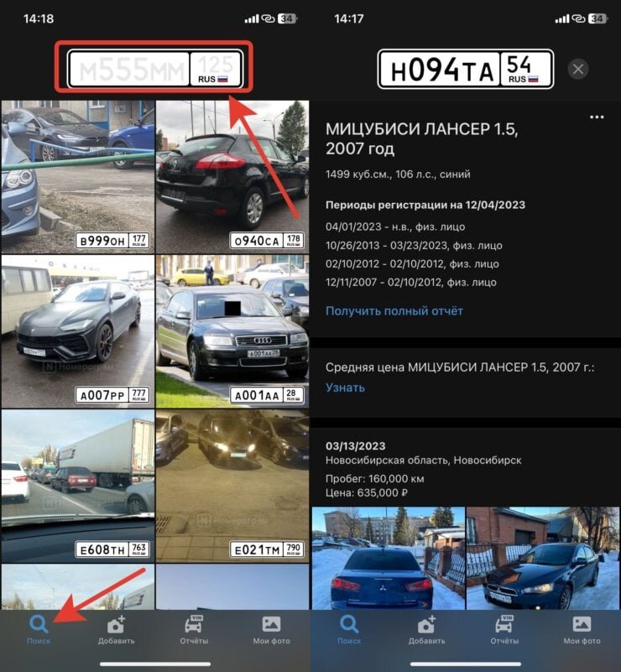Open front-view Mitsubishi Lancer photo by fence
Image resolution: width=621 pixels, height=672 pixels.
click(x=544, y=558)
